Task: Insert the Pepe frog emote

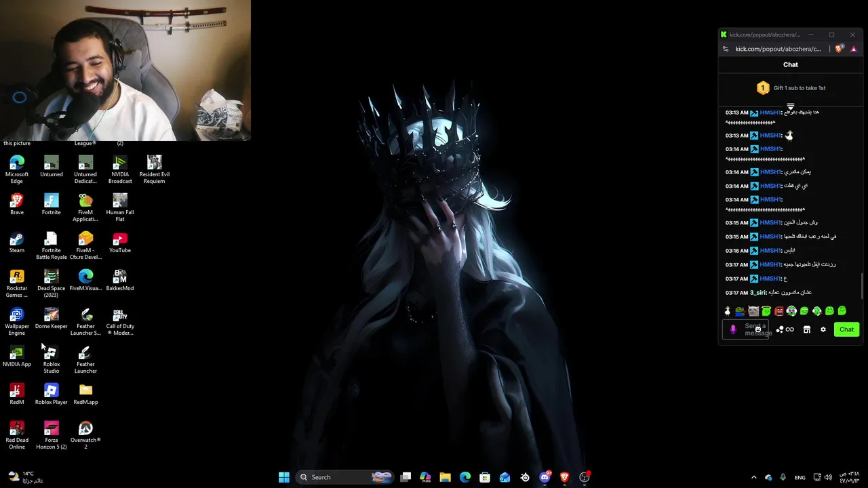Action: point(741,311)
